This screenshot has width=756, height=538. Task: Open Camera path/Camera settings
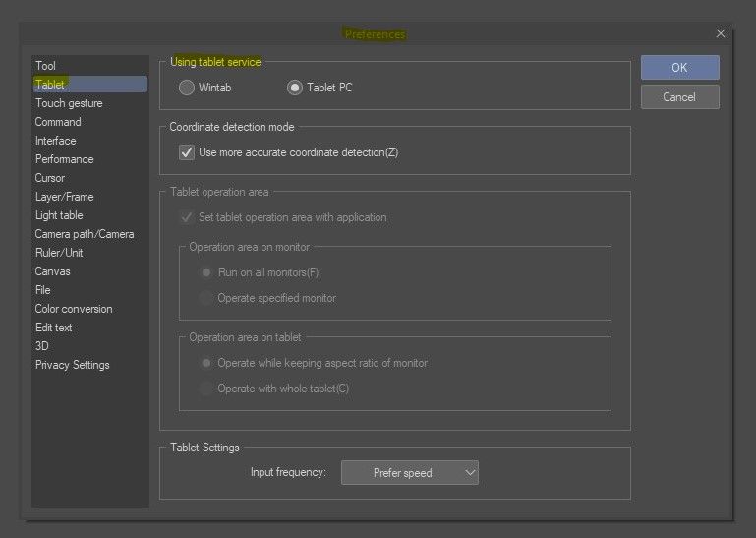click(x=85, y=234)
